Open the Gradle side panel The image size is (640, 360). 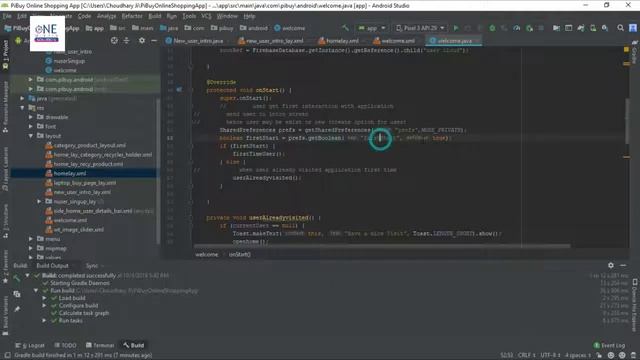coord(635,52)
